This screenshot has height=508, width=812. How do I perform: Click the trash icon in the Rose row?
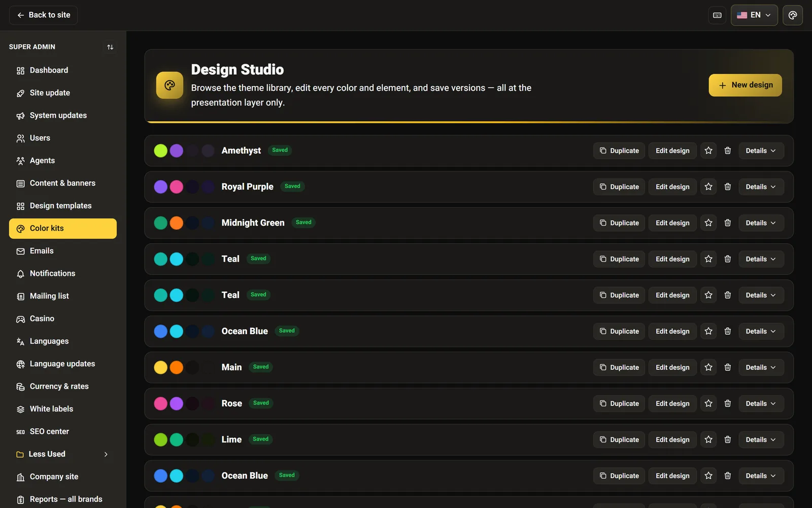(x=727, y=403)
